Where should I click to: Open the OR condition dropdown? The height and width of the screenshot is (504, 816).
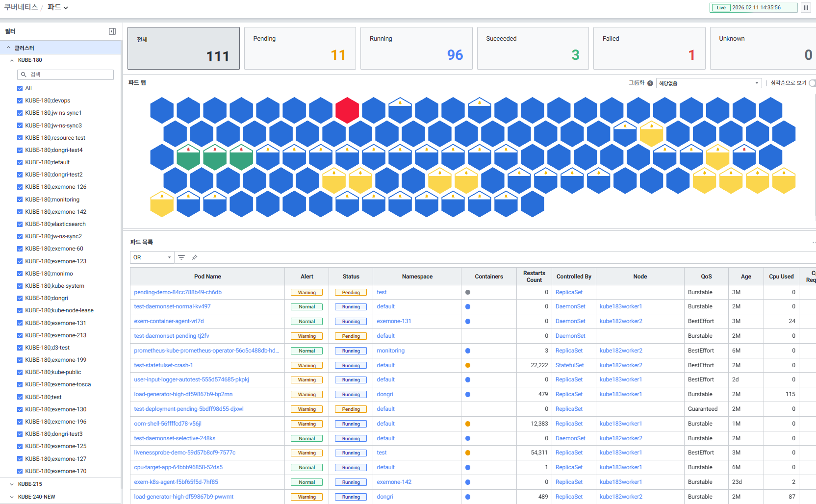tap(152, 257)
